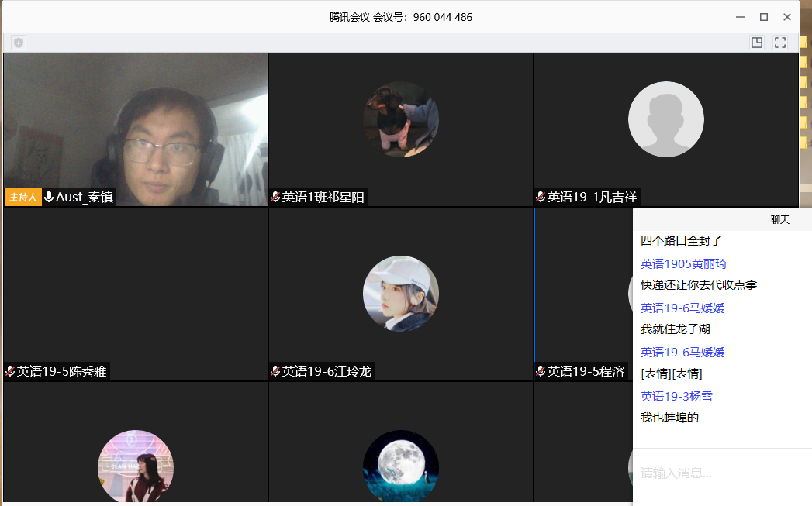
Task: Click the 我就住龙子湖 chat message
Action: tap(676, 329)
